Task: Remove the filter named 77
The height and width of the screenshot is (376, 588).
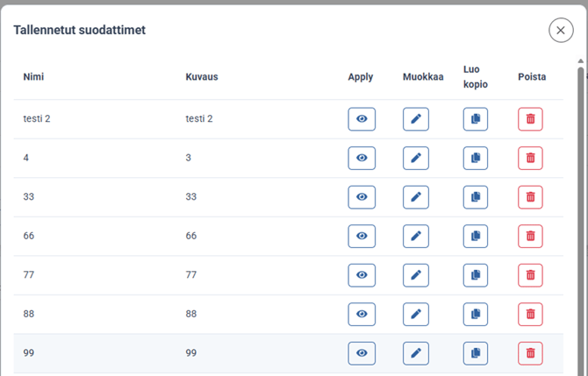Action: [x=530, y=275]
